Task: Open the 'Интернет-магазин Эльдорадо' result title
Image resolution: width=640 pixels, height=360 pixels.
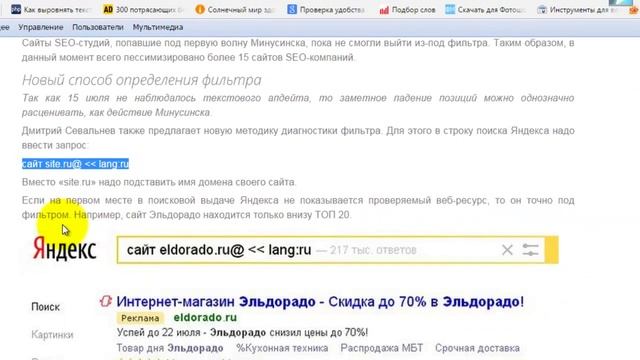Action: coord(320,302)
